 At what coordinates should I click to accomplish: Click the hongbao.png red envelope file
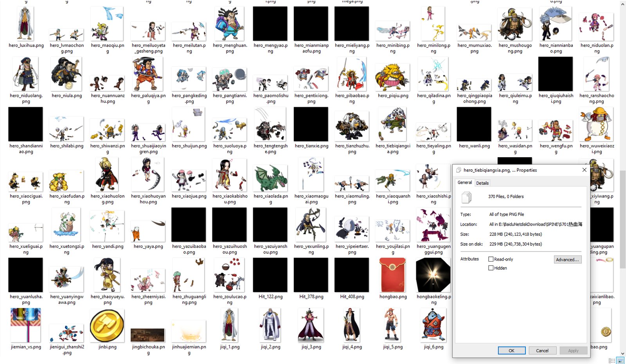coord(393,275)
